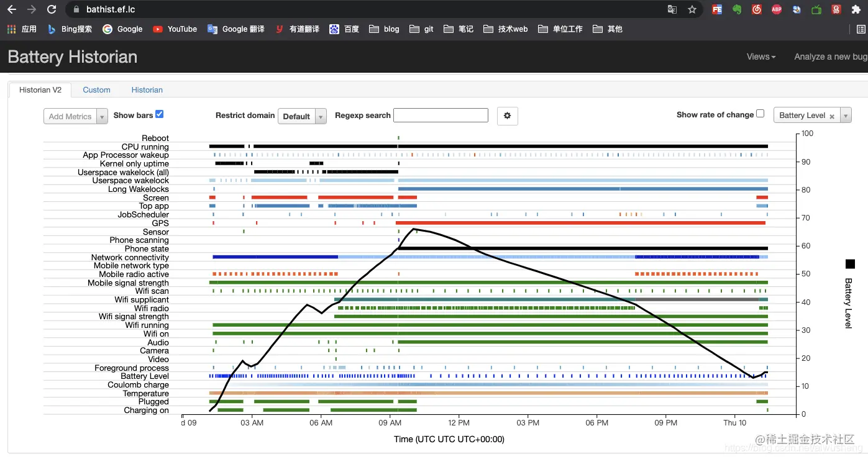Open the 百度 bookmark

click(x=344, y=29)
